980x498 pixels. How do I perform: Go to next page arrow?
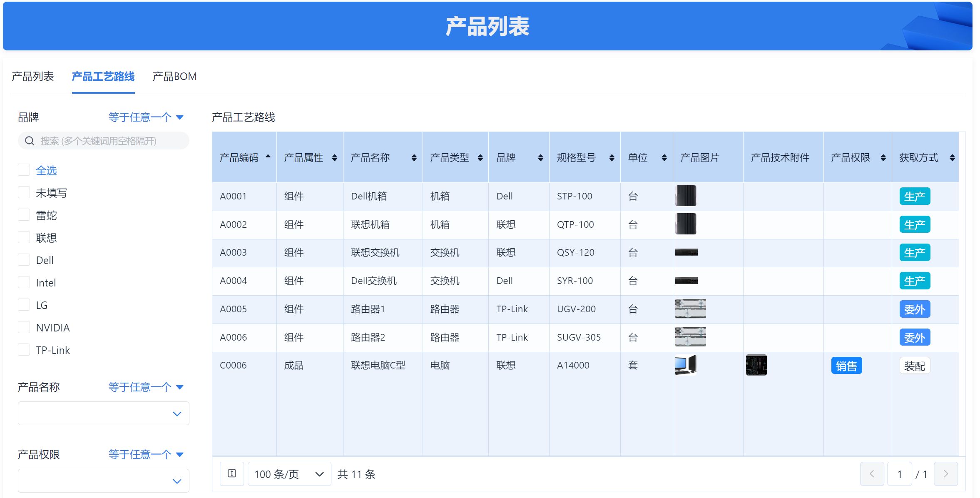(x=945, y=474)
